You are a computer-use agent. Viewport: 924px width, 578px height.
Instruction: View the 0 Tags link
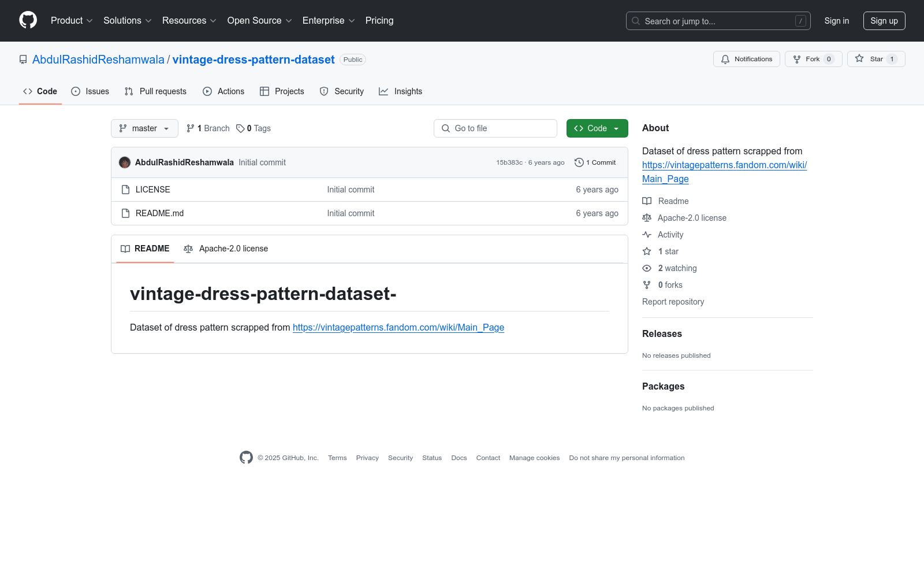tap(254, 128)
